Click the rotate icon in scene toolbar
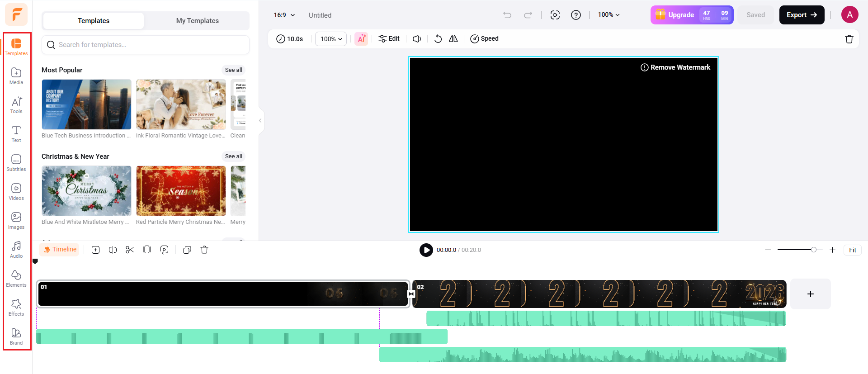 pyautogui.click(x=438, y=39)
